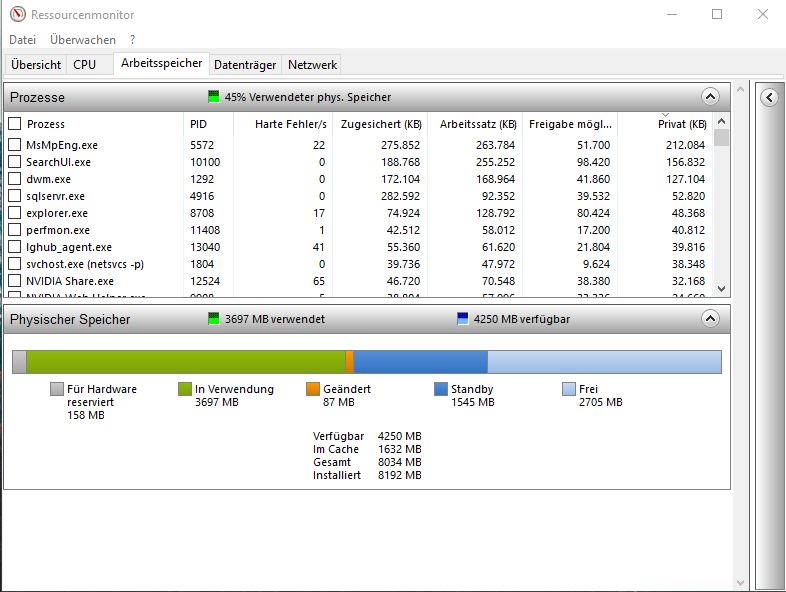The height and width of the screenshot is (592, 786).
Task: Check the MsMpEng.exe process checkbox
Action: [15, 144]
